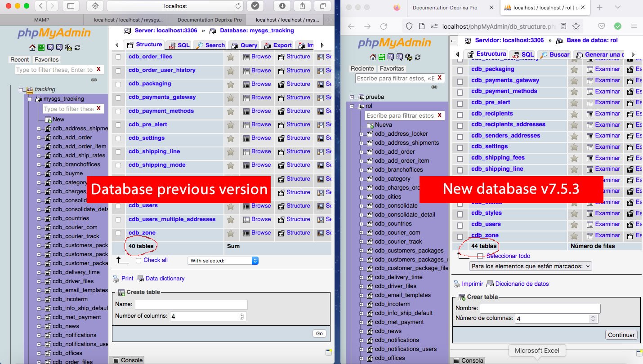Click Safari downloads icon in toolbar
This screenshot has width=643, height=364.
click(x=282, y=6)
